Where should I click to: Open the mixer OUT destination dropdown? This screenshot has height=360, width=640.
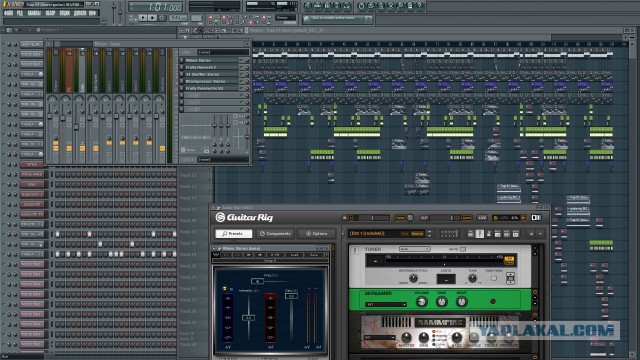click(x=223, y=160)
